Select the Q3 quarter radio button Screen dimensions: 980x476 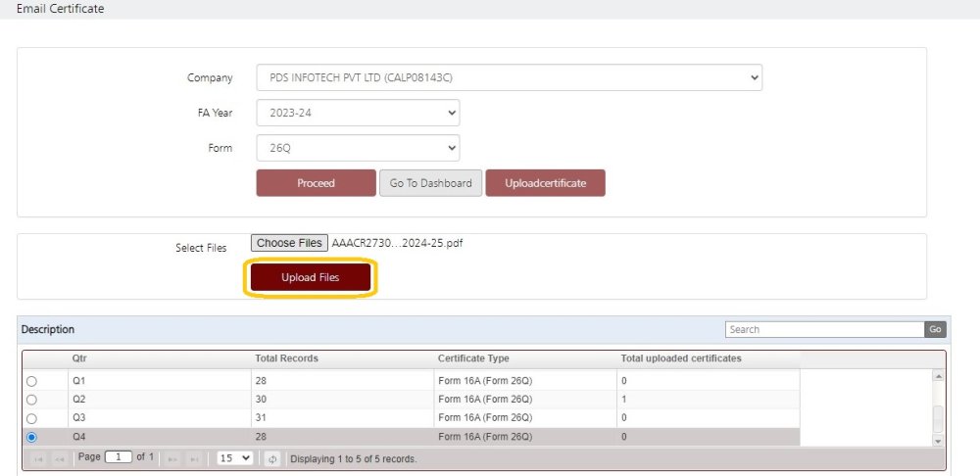coord(32,418)
